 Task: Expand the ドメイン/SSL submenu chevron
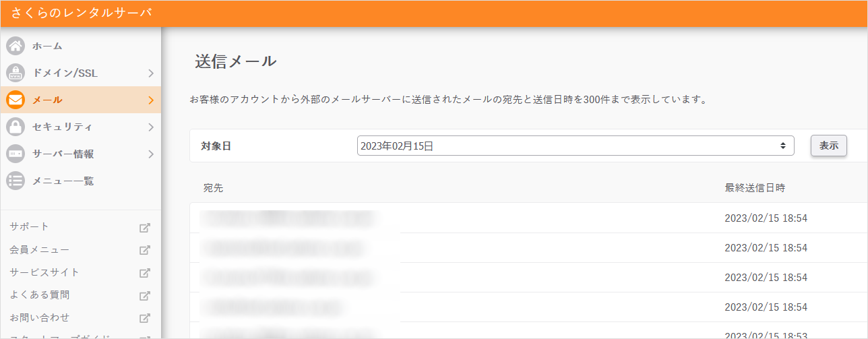(x=151, y=73)
